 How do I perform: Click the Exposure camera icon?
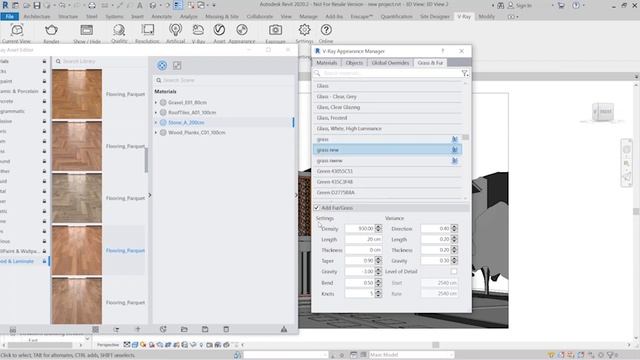(x=276, y=31)
